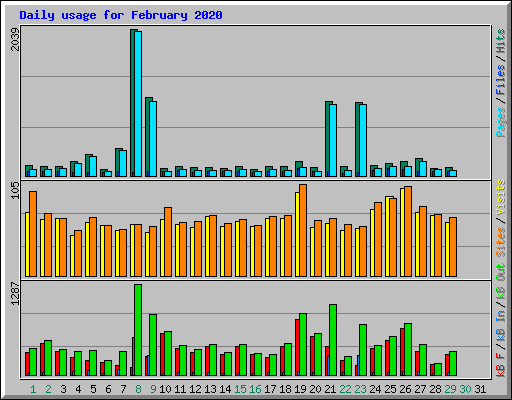The width and height of the screenshot is (512, 400).
Task: Select day 11 on the x-axis
Action: coord(180,389)
